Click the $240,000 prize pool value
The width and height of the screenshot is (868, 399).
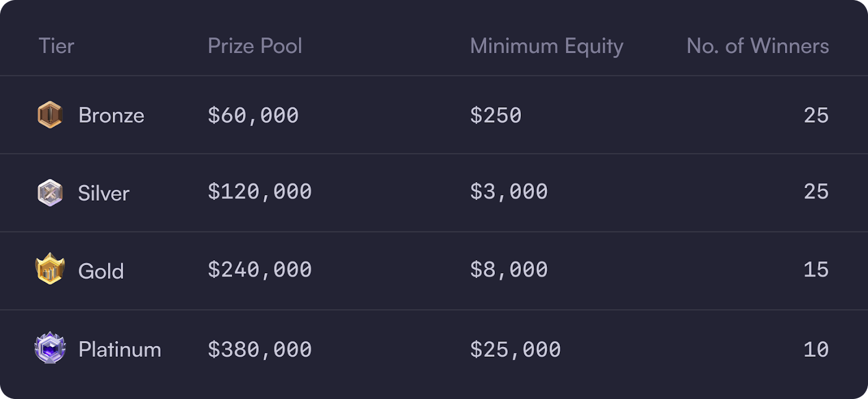pos(260,270)
